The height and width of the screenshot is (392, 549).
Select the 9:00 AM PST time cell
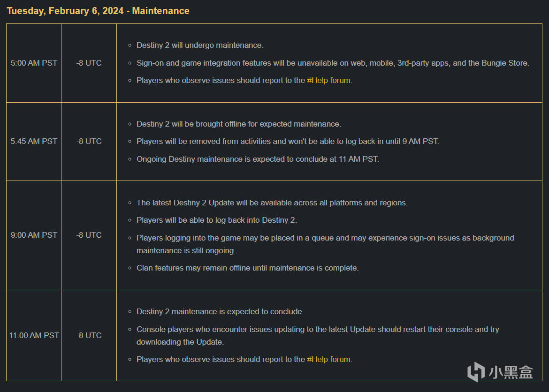pyautogui.click(x=34, y=235)
